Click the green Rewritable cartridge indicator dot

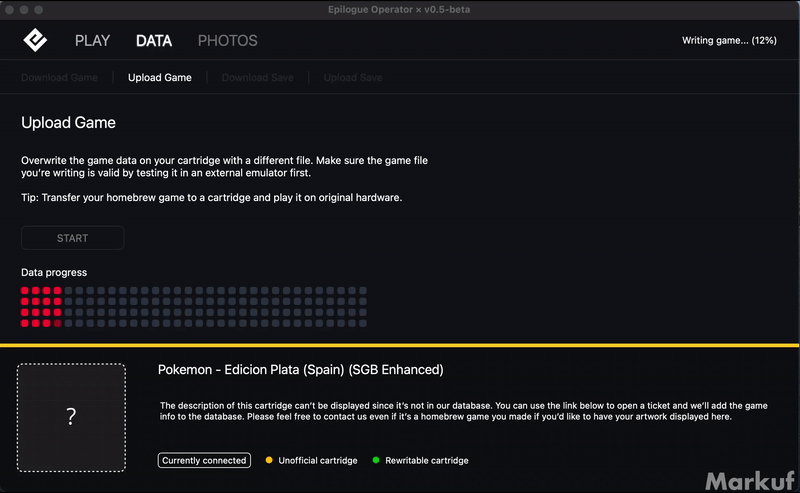click(376, 460)
